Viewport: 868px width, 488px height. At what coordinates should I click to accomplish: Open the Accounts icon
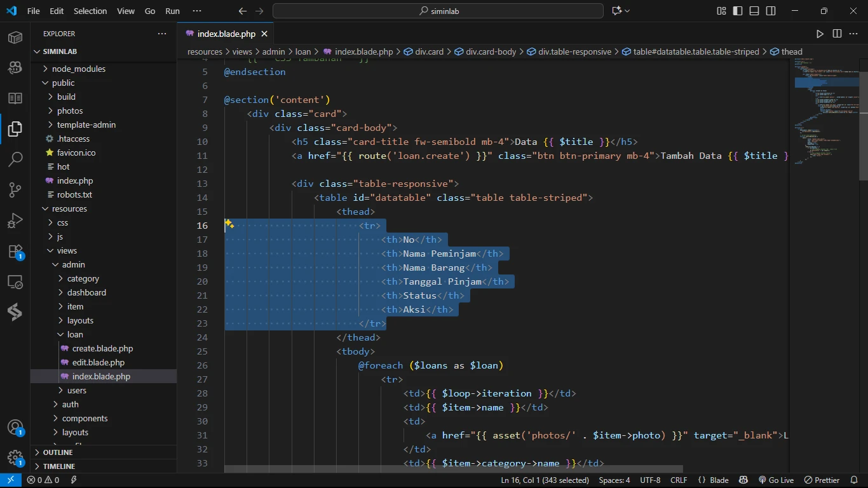(15, 428)
